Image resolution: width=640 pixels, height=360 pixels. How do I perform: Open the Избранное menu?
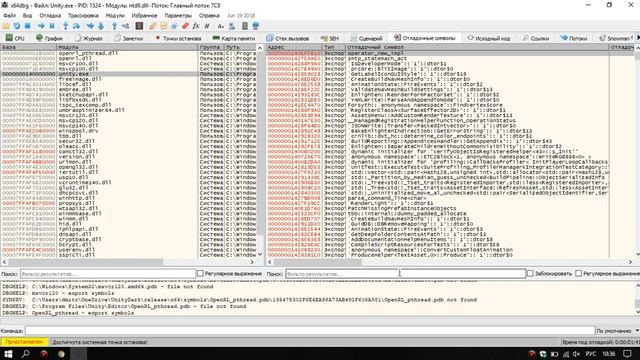click(x=144, y=16)
